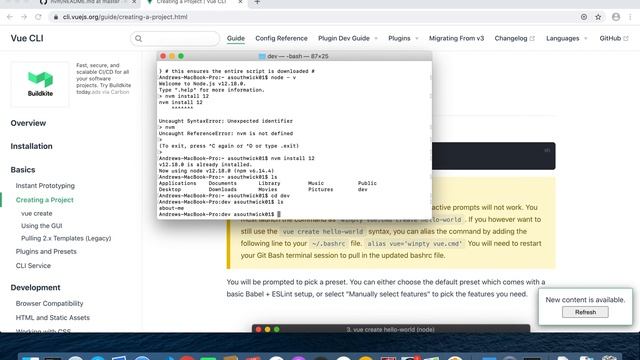Select Creating a Project in sidebar
The width and height of the screenshot is (640, 360).
tap(44, 200)
